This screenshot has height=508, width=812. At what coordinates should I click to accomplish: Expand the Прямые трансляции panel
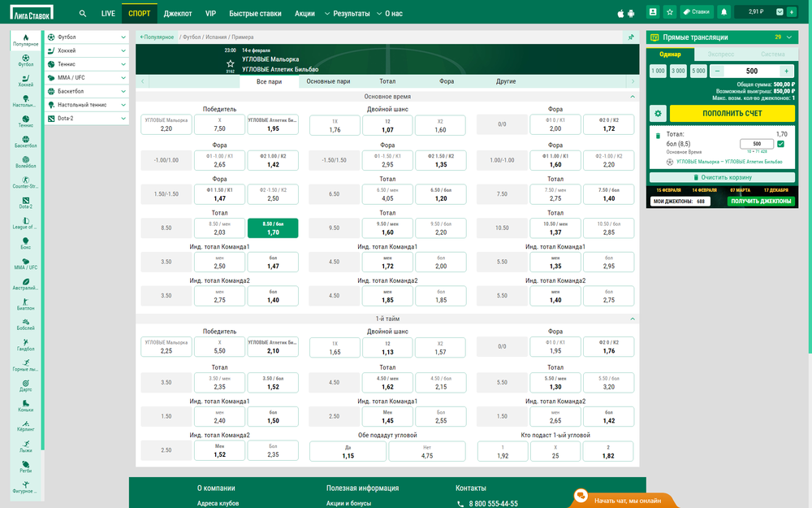pyautogui.click(x=789, y=37)
